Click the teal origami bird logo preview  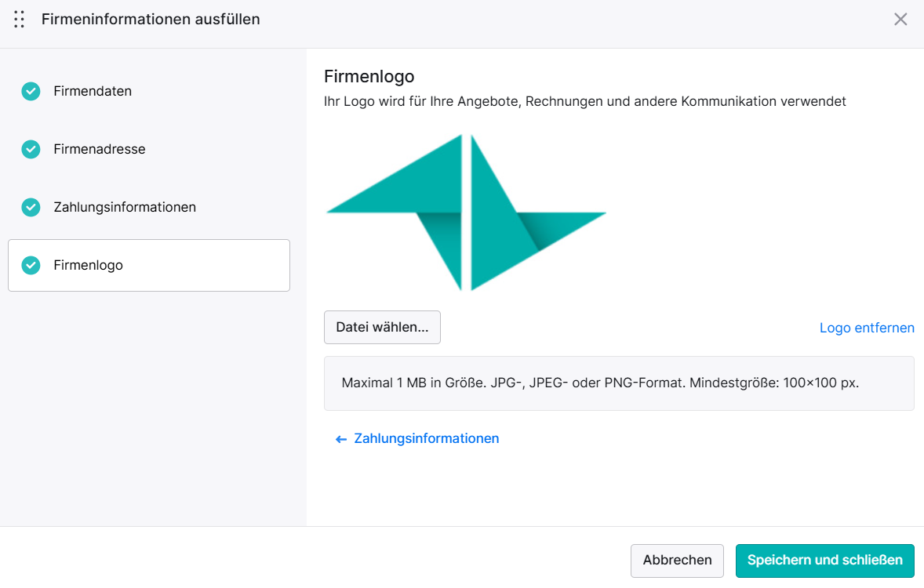click(466, 212)
